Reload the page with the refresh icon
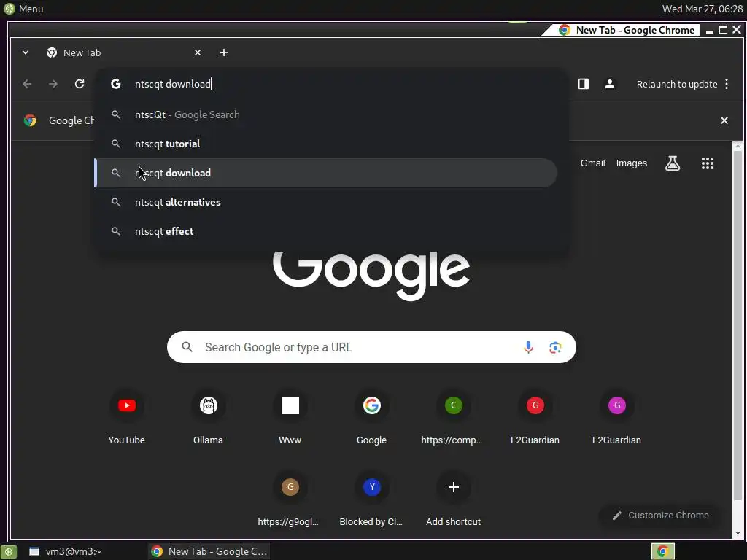 click(80, 84)
